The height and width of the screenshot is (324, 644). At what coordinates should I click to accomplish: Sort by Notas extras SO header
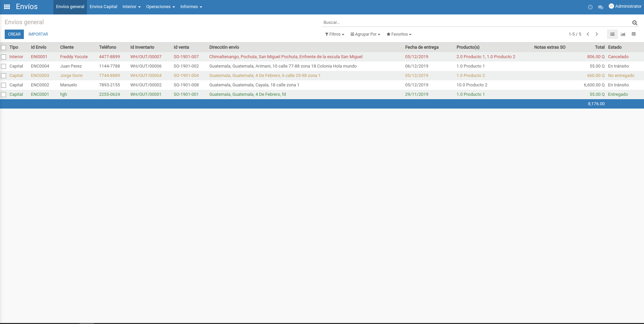coord(550,47)
